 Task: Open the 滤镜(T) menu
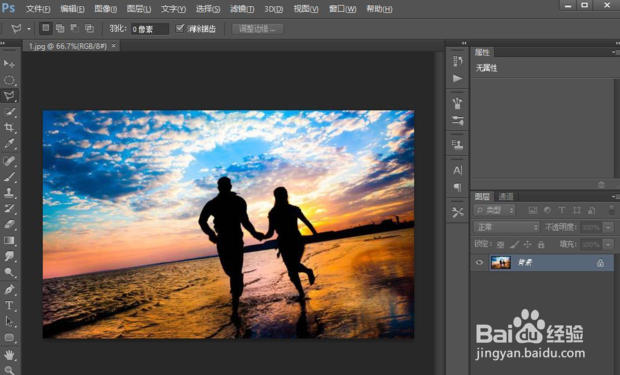[242, 9]
